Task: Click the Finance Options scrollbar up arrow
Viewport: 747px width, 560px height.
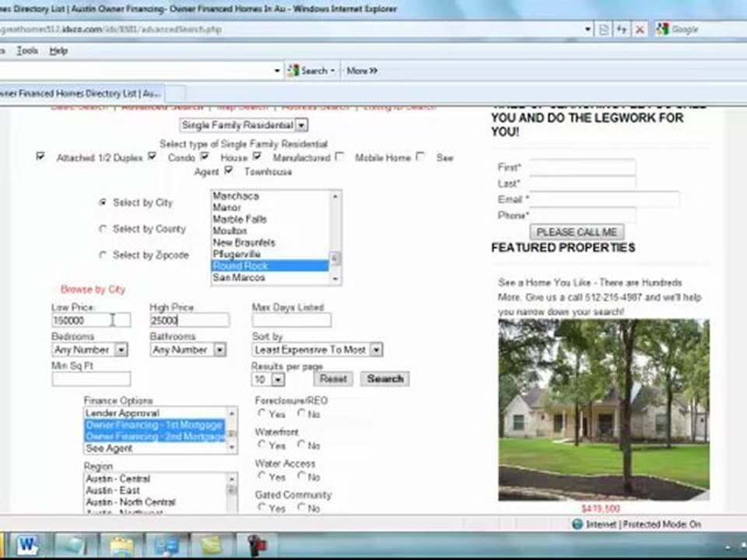Action: tap(232, 413)
